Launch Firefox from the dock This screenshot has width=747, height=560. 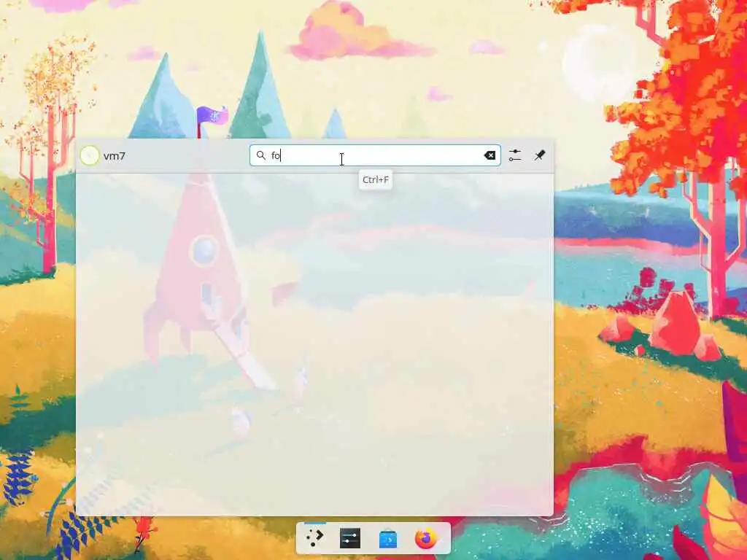[425, 539]
